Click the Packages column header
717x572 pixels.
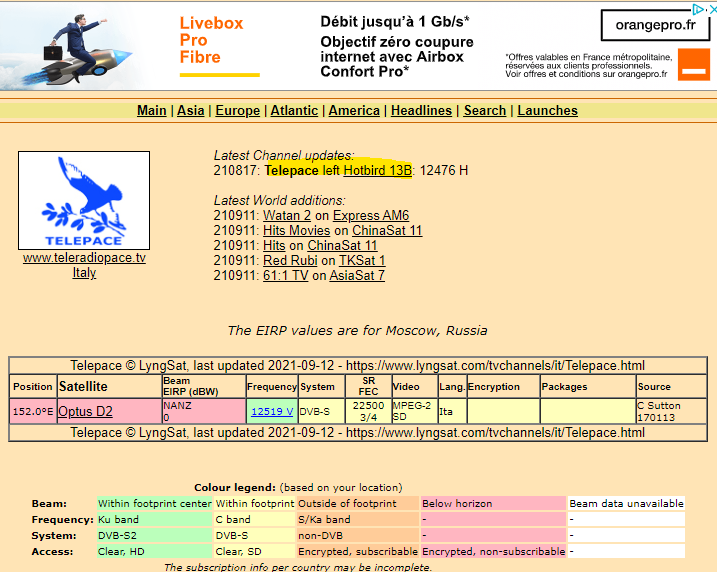click(x=588, y=387)
